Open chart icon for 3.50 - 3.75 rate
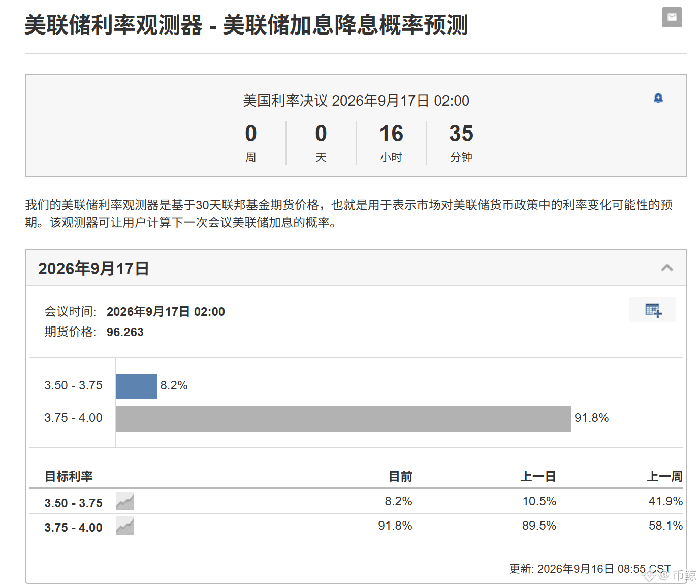Viewport: 700px width, 588px height. [125, 502]
